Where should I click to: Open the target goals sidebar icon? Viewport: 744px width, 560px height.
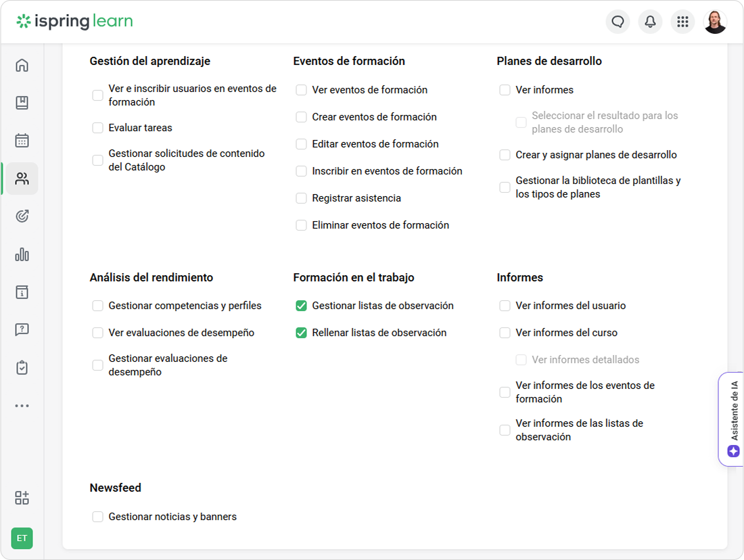22,216
